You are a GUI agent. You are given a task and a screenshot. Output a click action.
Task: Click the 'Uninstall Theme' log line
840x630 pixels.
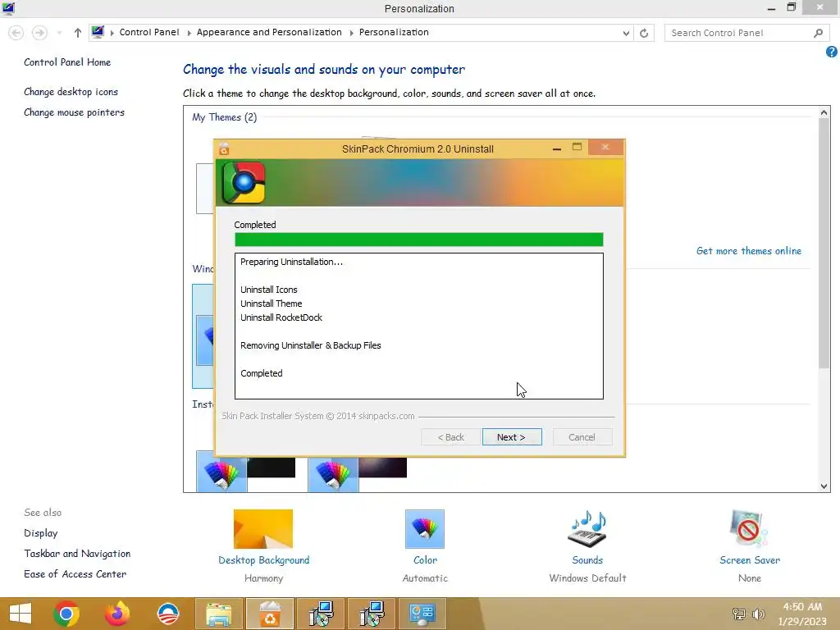click(271, 304)
